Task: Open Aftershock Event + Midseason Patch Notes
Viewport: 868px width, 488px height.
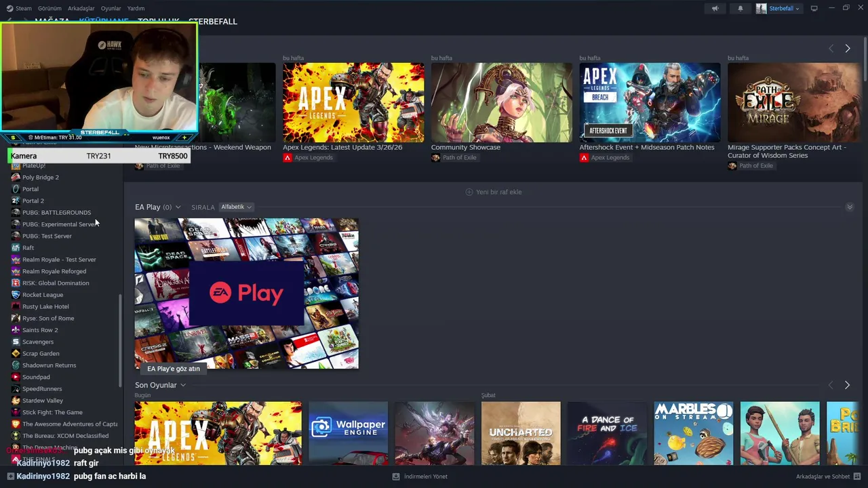Action: [x=647, y=147]
